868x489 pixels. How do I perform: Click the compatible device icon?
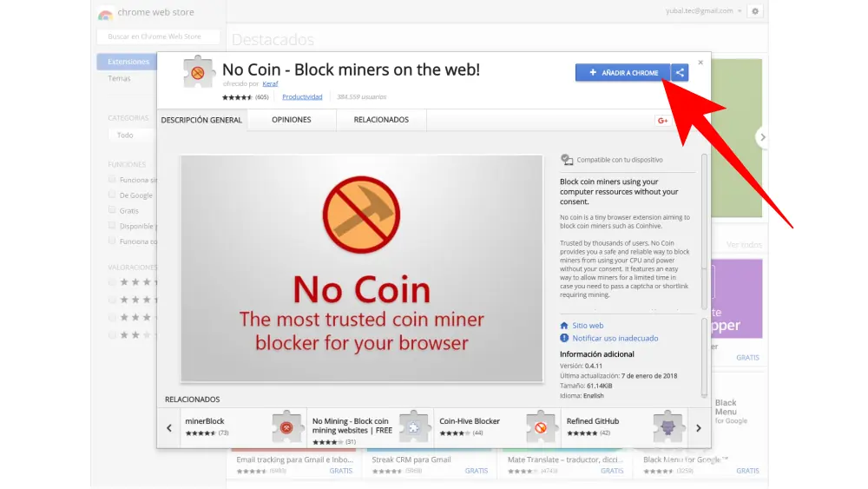coord(566,160)
